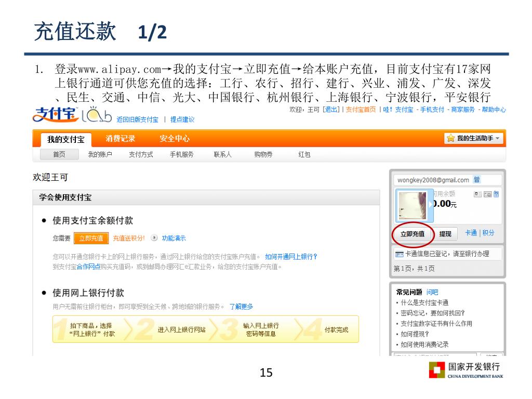Click the user profile photo thumbnail
Viewport: 532px width, 399px height.
point(413,206)
